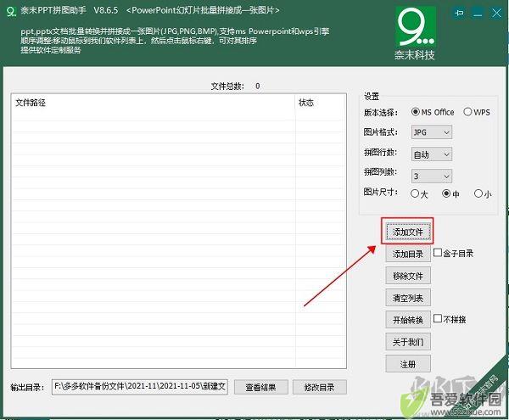
Task: Pin the window with the pushpin icon
Action: click(x=459, y=13)
